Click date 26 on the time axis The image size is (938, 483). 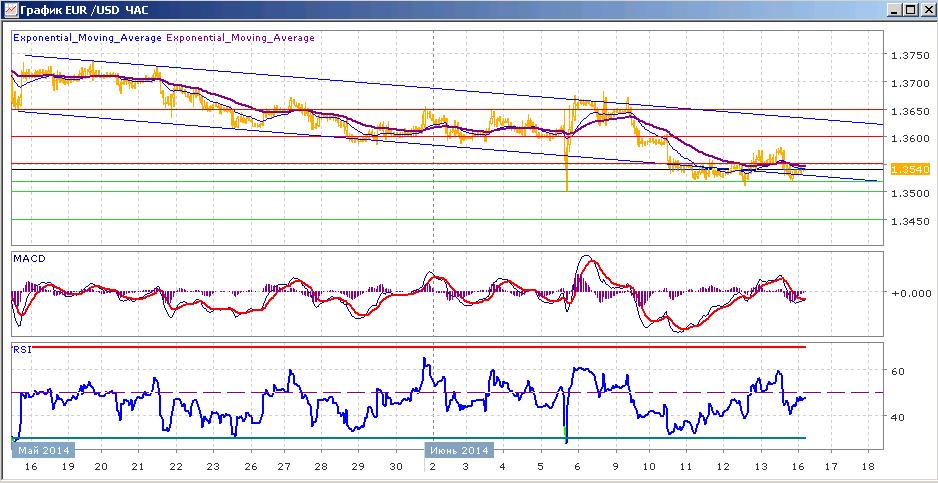[x=249, y=467]
